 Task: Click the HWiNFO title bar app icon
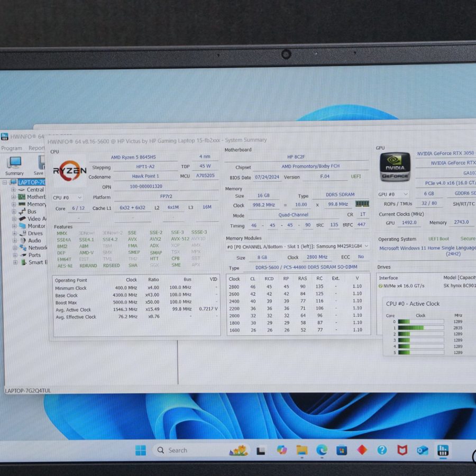pos(5,136)
